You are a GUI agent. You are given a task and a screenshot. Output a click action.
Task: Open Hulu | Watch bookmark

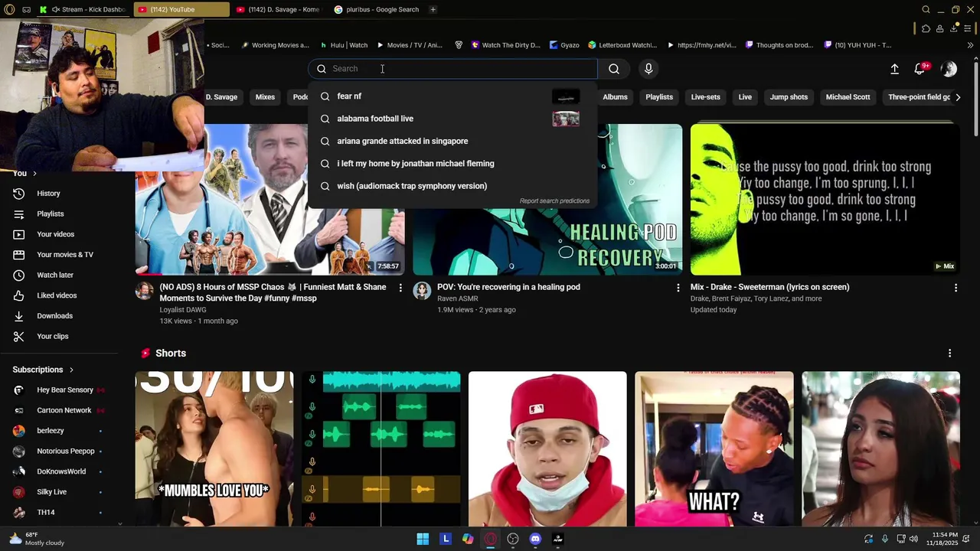(344, 45)
